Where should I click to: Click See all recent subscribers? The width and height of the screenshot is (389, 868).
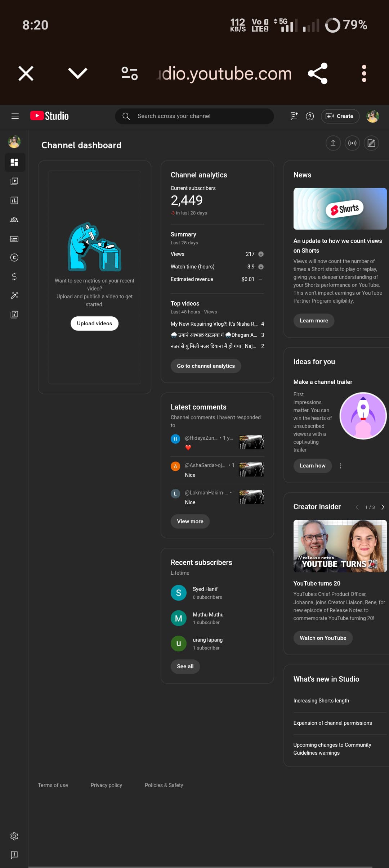[x=185, y=666]
